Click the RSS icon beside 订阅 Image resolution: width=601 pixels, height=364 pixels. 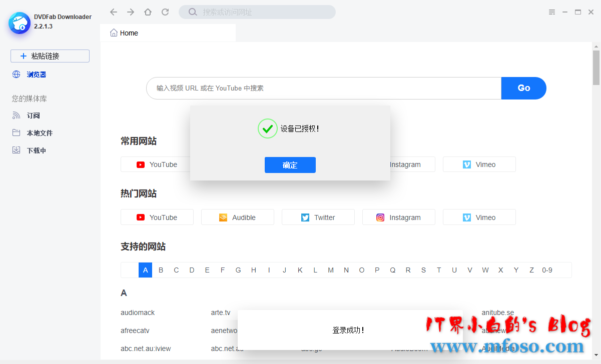(x=17, y=115)
